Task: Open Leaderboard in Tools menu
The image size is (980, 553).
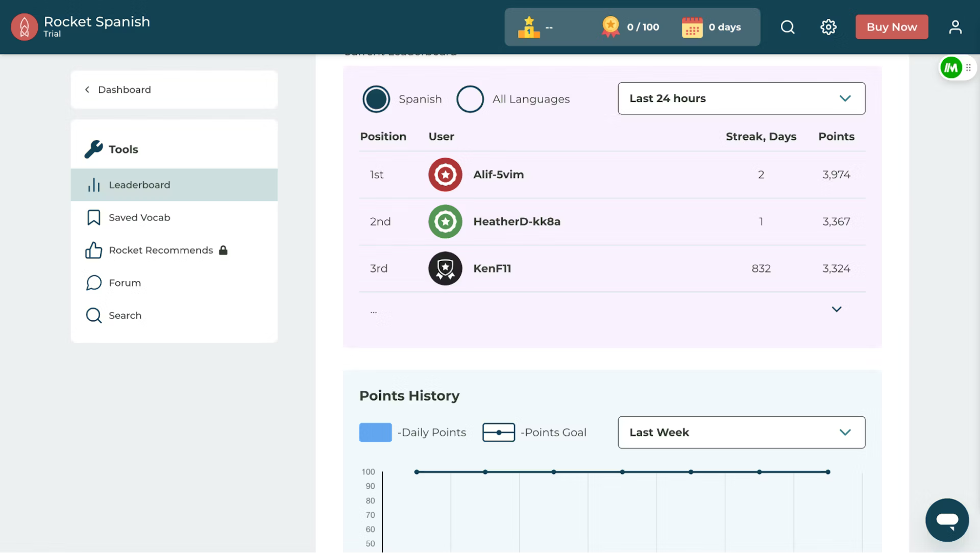Action: 174,185
